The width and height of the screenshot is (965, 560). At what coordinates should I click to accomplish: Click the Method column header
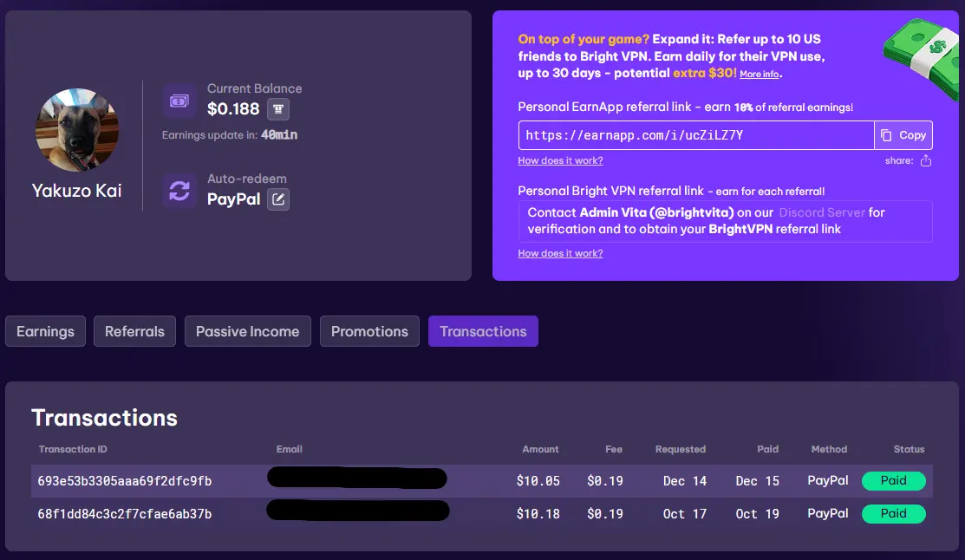coord(829,449)
